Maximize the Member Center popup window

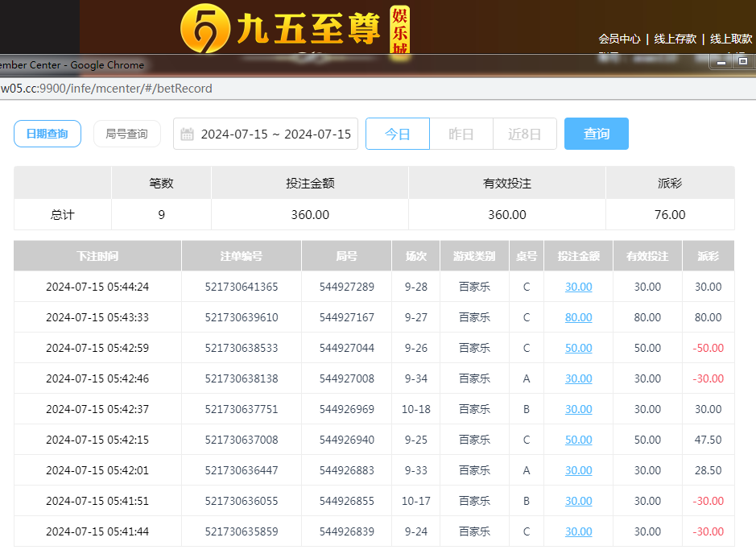[742, 62]
